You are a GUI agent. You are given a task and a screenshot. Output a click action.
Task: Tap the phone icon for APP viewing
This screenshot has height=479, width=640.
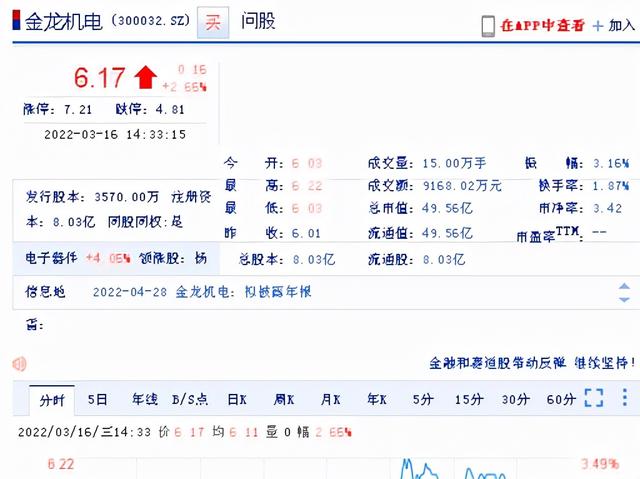coord(488,27)
